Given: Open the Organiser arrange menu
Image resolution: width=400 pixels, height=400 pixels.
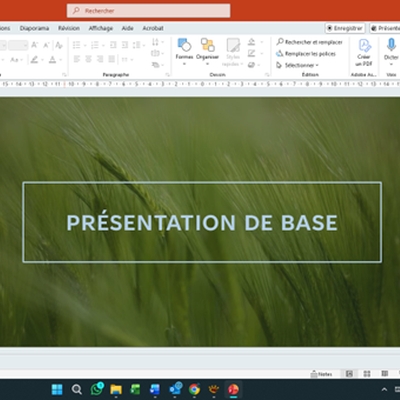Looking at the screenshot, I should [207, 51].
